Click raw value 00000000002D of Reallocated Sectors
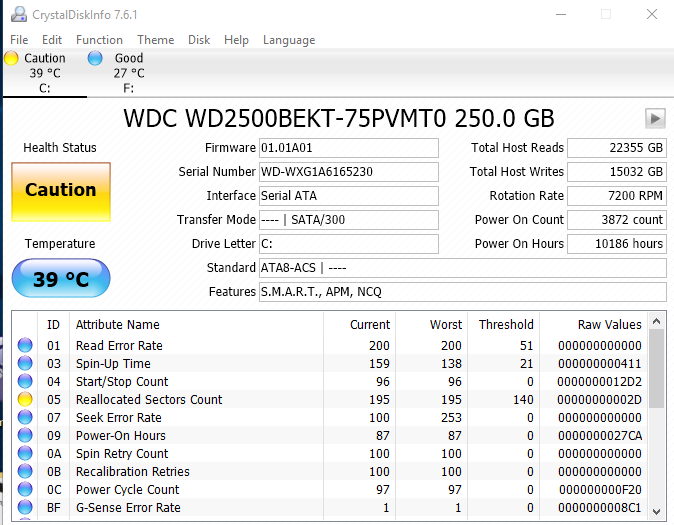Image resolution: width=674 pixels, height=525 pixels. click(599, 399)
